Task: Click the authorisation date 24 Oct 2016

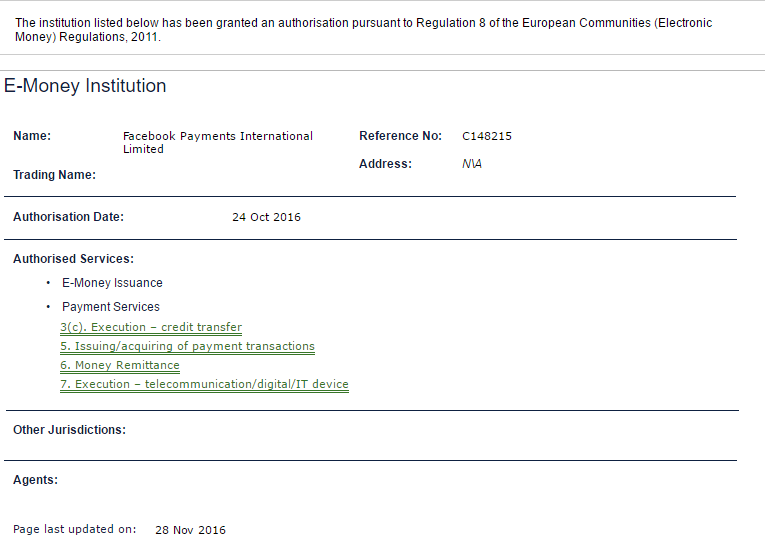Action: point(266,217)
